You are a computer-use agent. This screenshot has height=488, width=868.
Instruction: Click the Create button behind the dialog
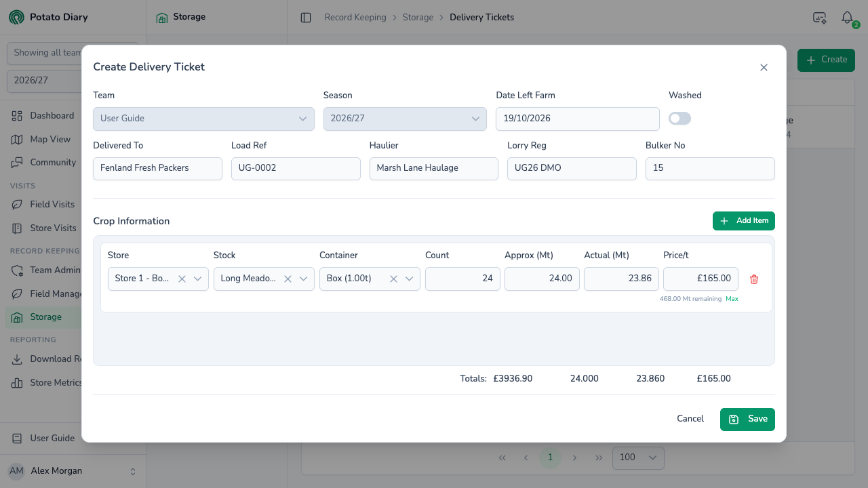[x=826, y=60]
